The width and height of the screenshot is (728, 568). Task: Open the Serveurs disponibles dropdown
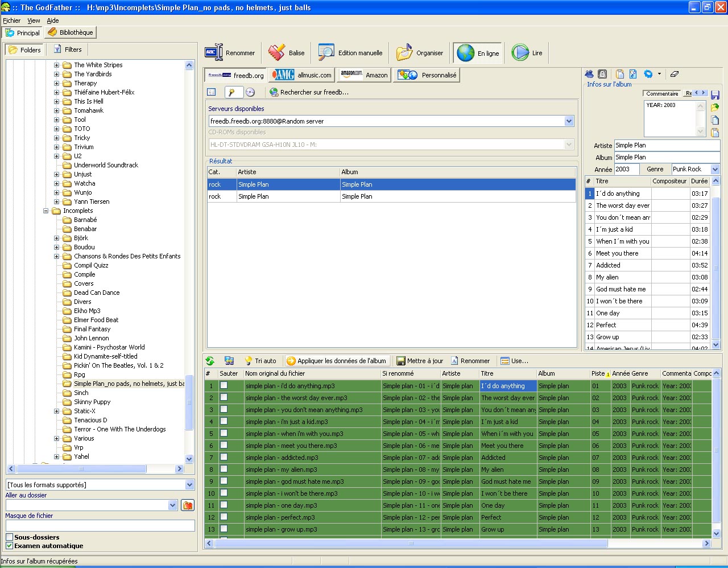coord(569,121)
